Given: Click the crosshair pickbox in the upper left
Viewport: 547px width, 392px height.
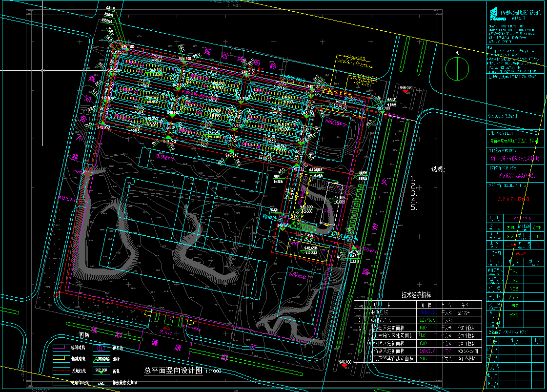Looking at the screenshot, I should [43, 71].
